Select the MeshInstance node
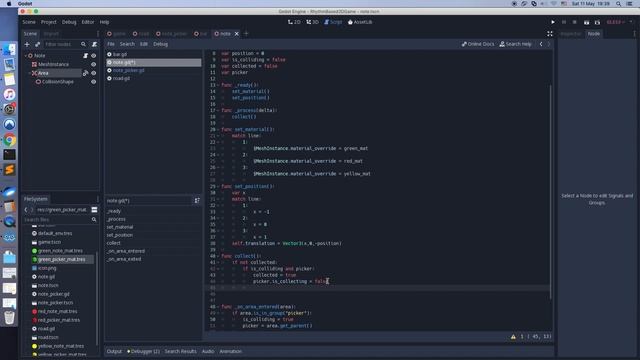 pyautogui.click(x=53, y=64)
